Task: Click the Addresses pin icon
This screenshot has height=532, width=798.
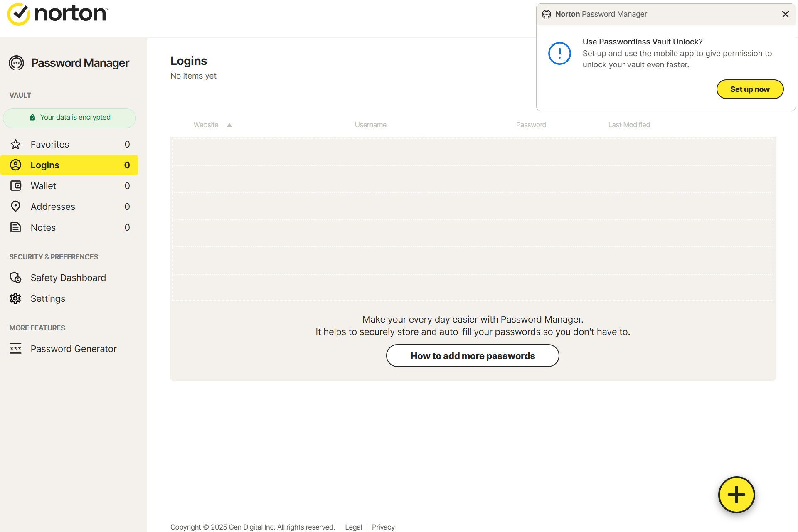Action: point(15,207)
